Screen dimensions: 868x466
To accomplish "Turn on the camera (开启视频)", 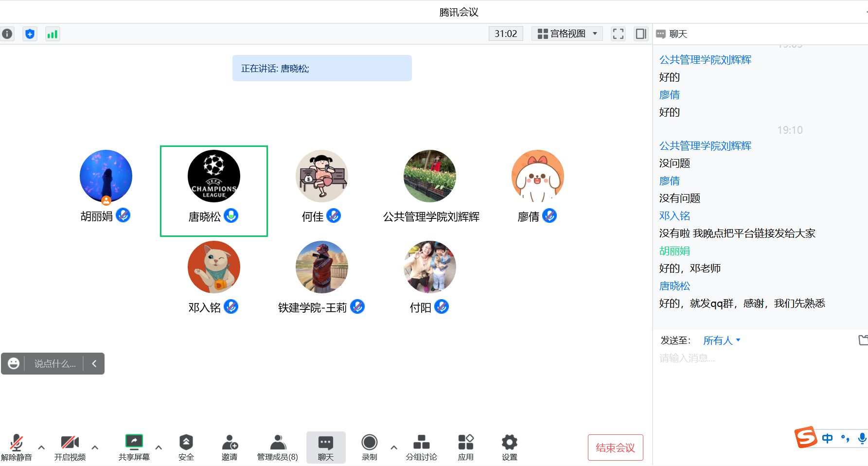I will pyautogui.click(x=70, y=447).
